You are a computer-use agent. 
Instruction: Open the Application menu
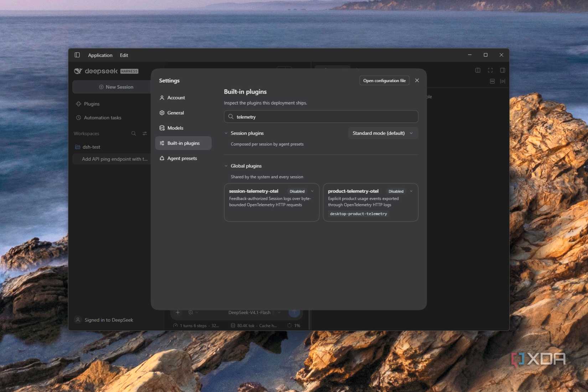click(x=100, y=55)
